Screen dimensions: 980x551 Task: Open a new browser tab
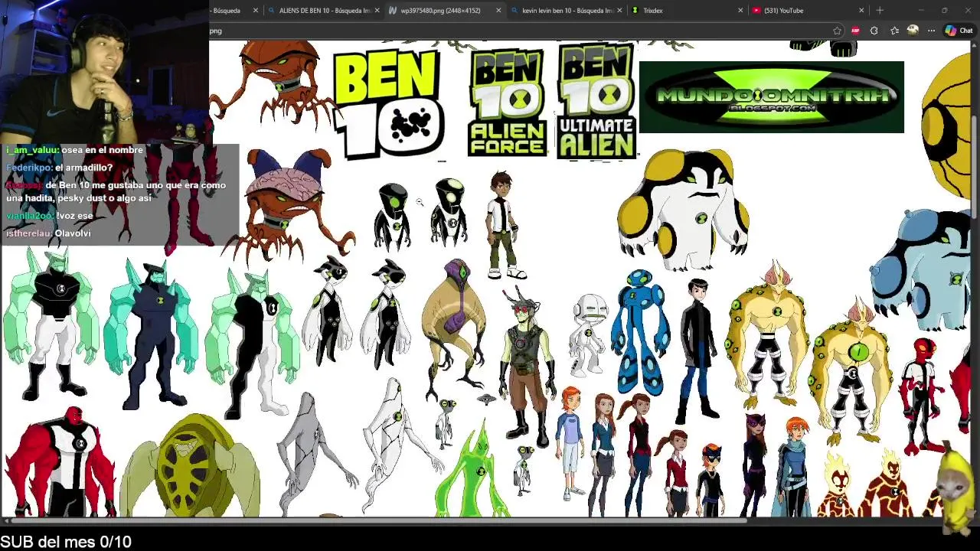(880, 11)
